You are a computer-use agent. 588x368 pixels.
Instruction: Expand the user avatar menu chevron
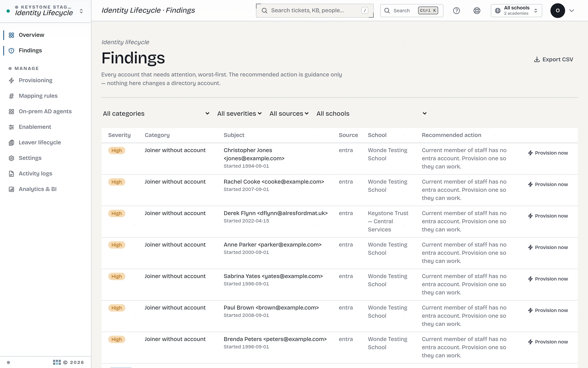[x=572, y=11]
